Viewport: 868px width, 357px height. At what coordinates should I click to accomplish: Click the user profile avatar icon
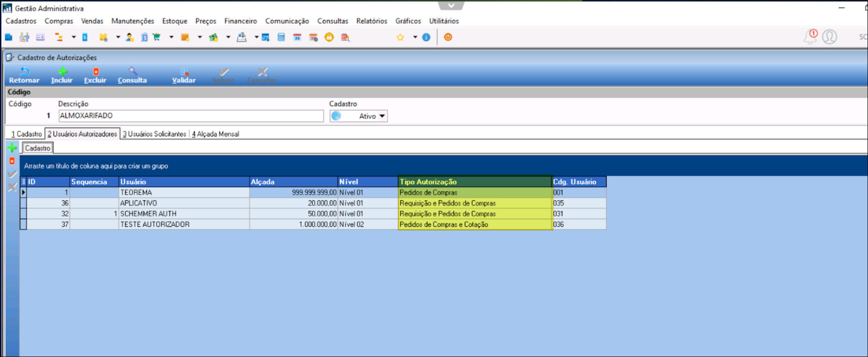(830, 37)
